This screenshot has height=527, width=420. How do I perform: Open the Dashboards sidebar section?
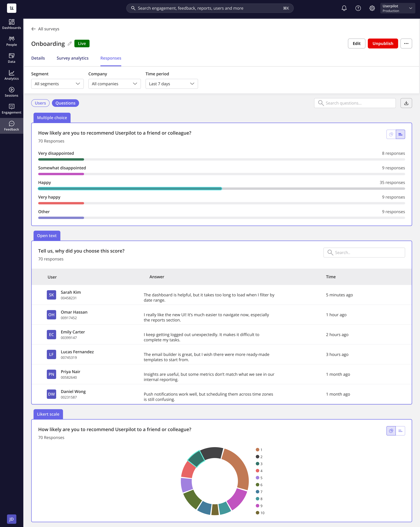point(11,24)
